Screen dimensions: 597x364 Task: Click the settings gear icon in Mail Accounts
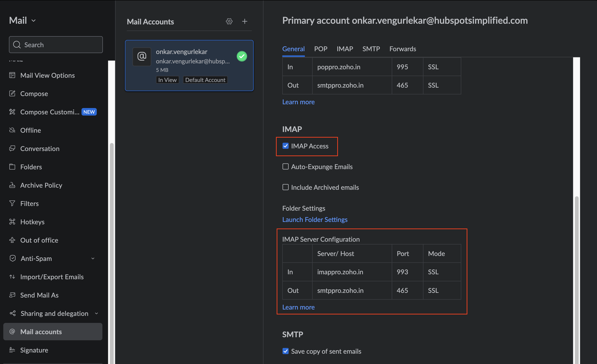(229, 20)
